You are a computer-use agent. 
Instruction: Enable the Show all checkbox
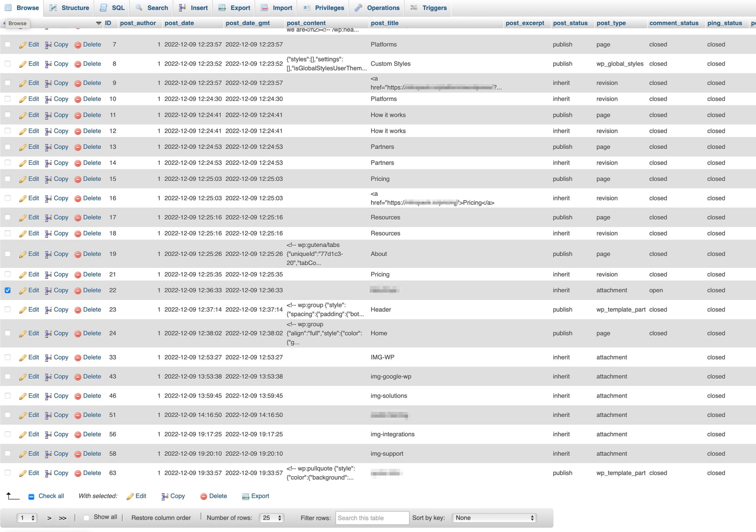pyautogui.click(x=86, y=518)
